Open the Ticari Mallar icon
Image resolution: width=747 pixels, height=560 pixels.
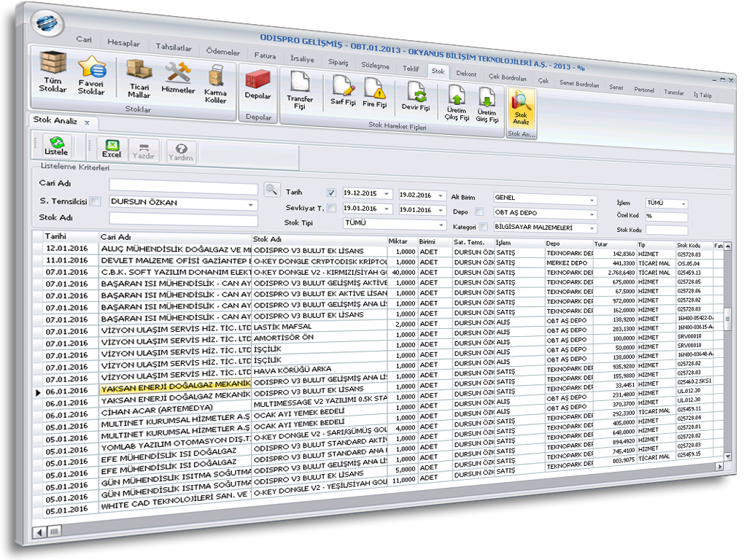tap(139, 78)
